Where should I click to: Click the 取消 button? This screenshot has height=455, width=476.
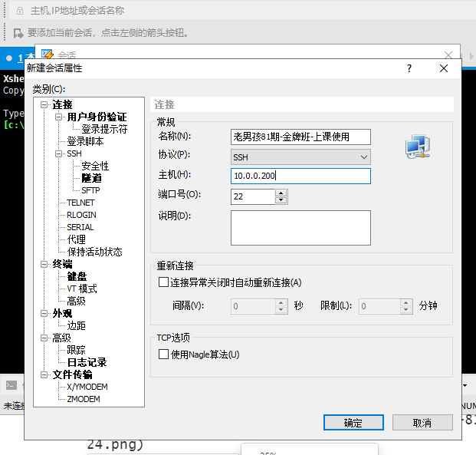tap(422, 423)
